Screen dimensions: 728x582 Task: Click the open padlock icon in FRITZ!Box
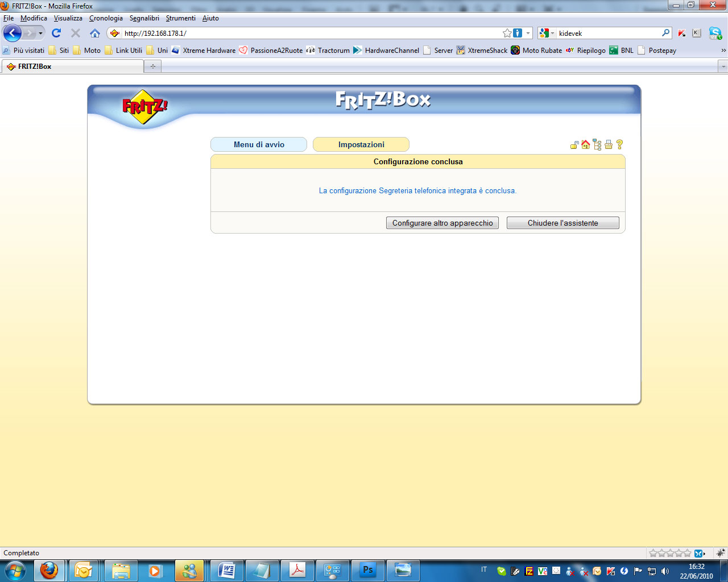click(x=574, y=145)
